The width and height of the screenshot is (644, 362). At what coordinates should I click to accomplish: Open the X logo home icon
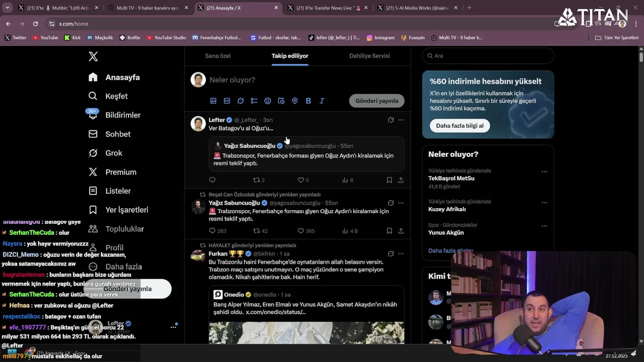point(93,56)
